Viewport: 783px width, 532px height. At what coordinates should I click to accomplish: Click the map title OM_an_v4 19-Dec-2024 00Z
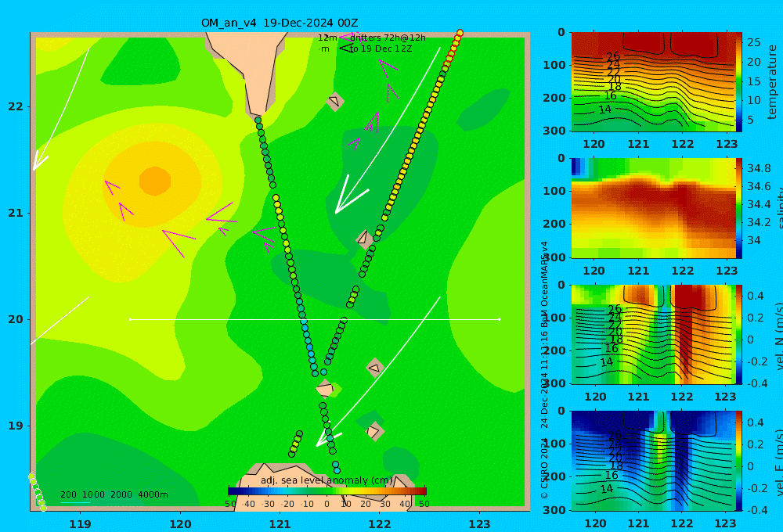click(x=280, y=23)
